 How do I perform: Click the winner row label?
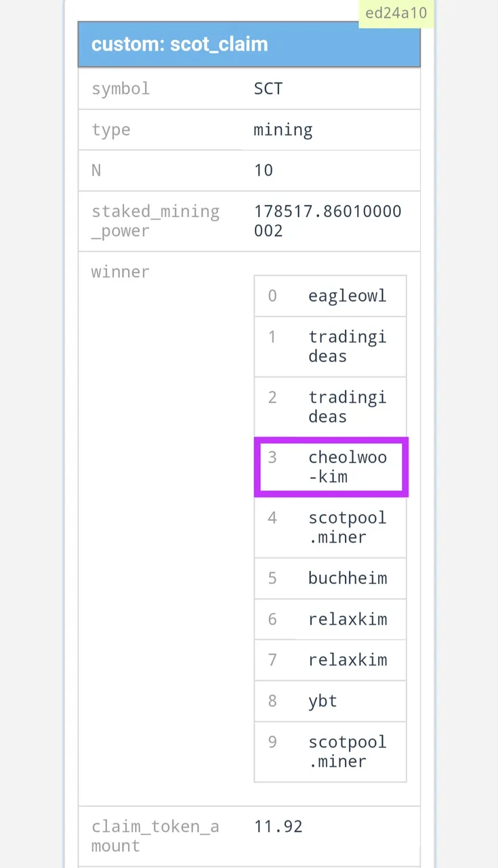click(120, 272)
